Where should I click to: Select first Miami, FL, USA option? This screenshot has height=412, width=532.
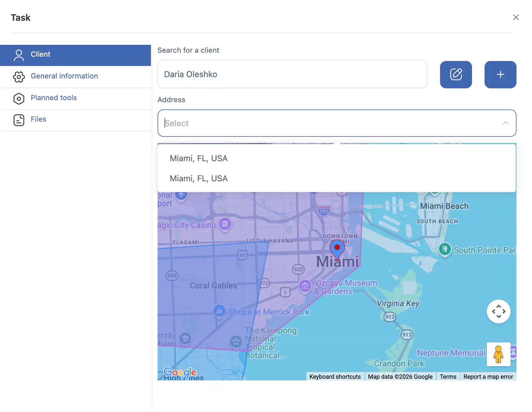tap(199, 159)
